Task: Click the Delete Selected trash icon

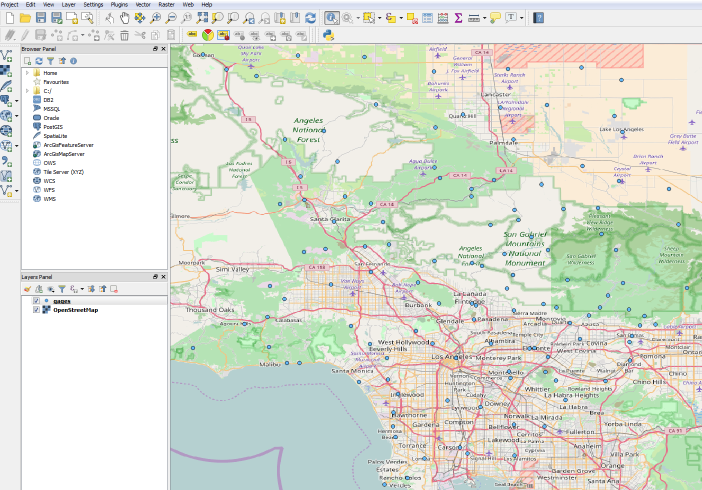Action: click(124, 35)
